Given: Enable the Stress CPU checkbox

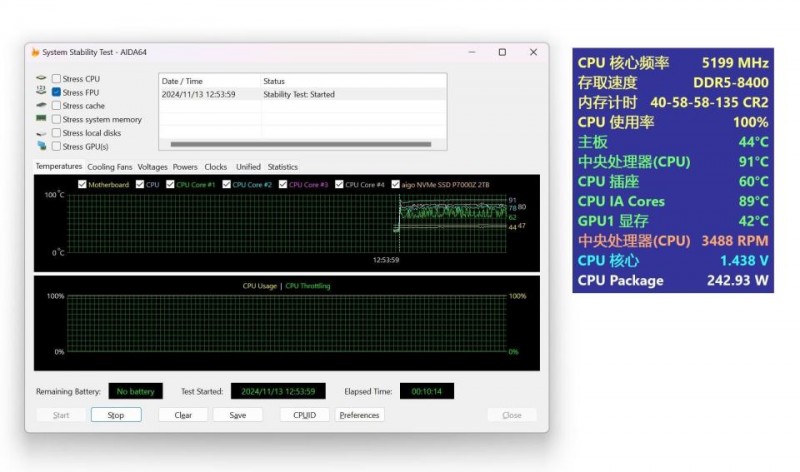Looking at the screenshot, I should 57,79.
